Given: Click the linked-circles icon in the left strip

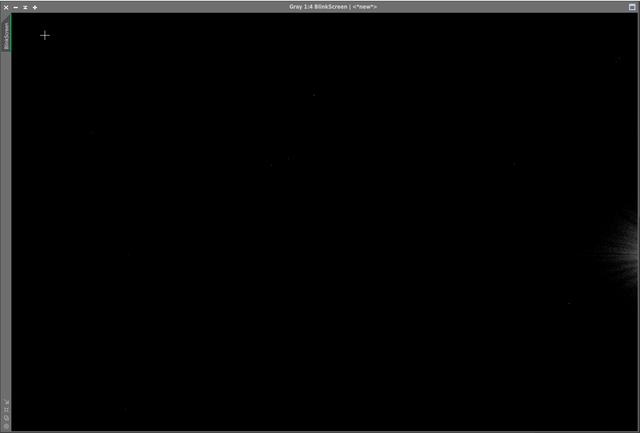Looking at the screenshot, I should coord(6,418).
